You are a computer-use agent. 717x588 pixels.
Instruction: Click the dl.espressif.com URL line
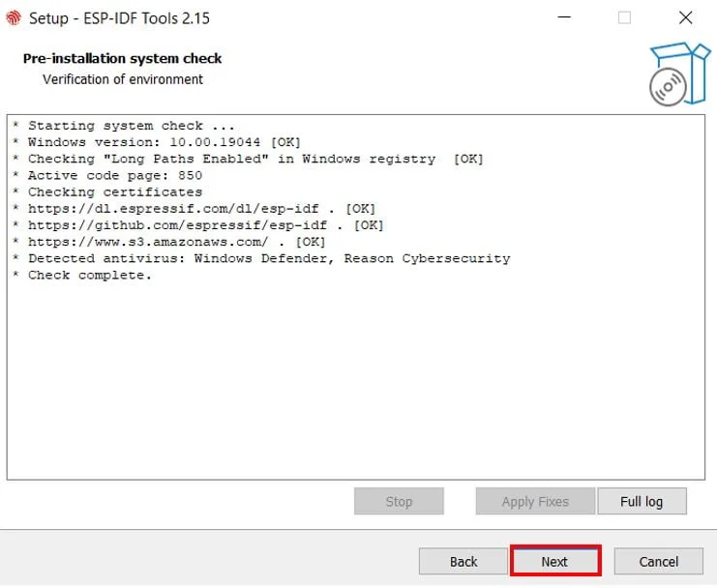tap(194, 209)
